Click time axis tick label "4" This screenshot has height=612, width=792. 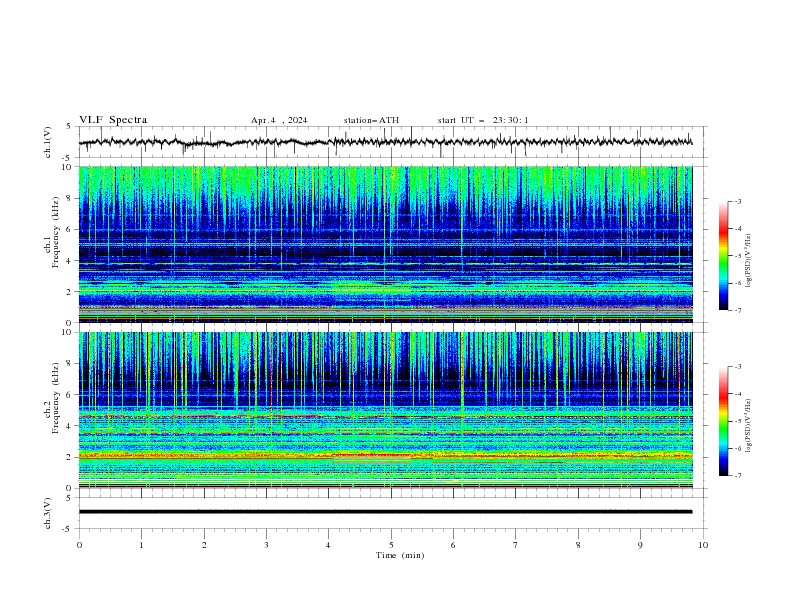pos(328,545)
